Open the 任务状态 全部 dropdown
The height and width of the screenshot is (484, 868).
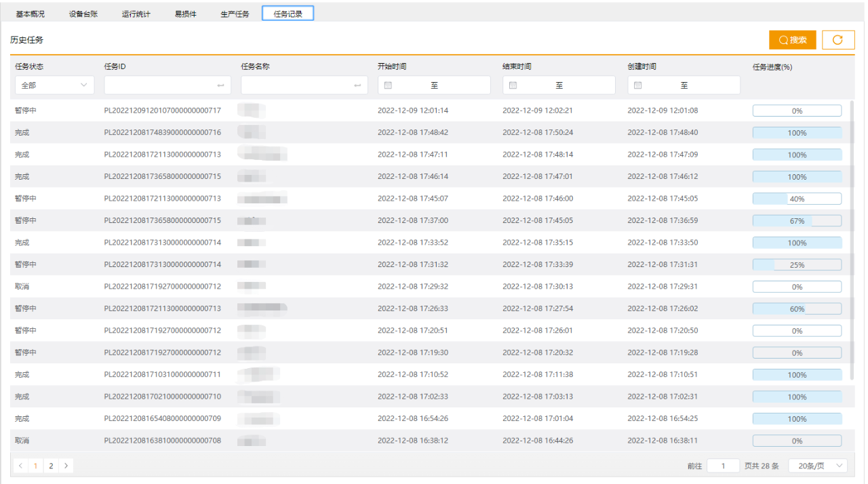54,85
